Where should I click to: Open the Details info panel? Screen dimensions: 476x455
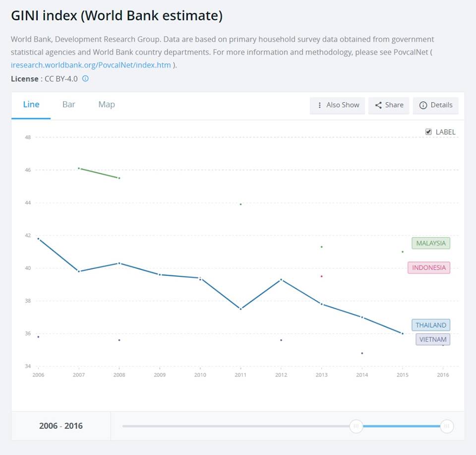coord(435,105)
